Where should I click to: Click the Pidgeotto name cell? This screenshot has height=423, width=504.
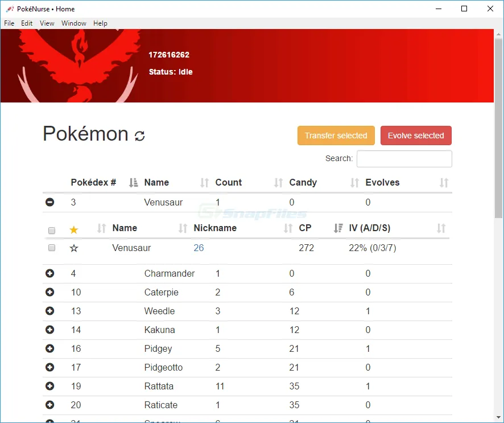(x=163, y=367)
